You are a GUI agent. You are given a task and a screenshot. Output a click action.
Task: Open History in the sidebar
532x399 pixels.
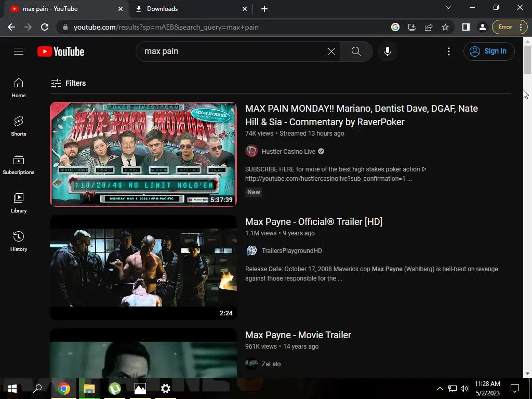pyautogui.click(x=19, y=241)
